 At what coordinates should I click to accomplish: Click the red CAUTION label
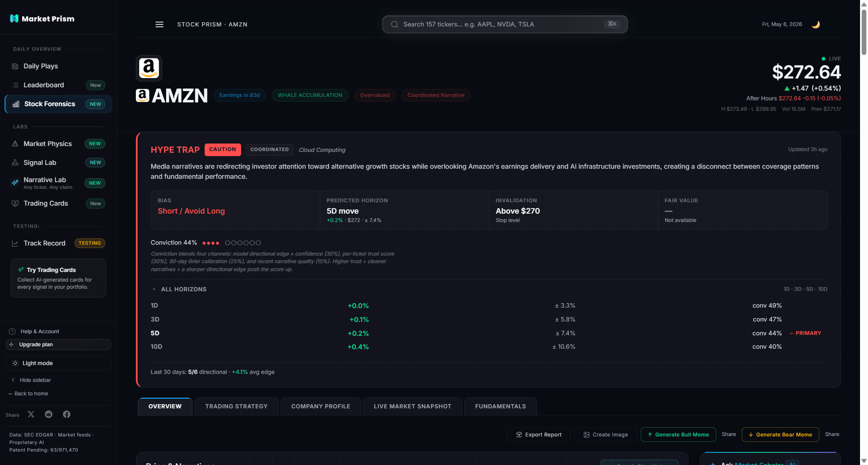[223, 150]
